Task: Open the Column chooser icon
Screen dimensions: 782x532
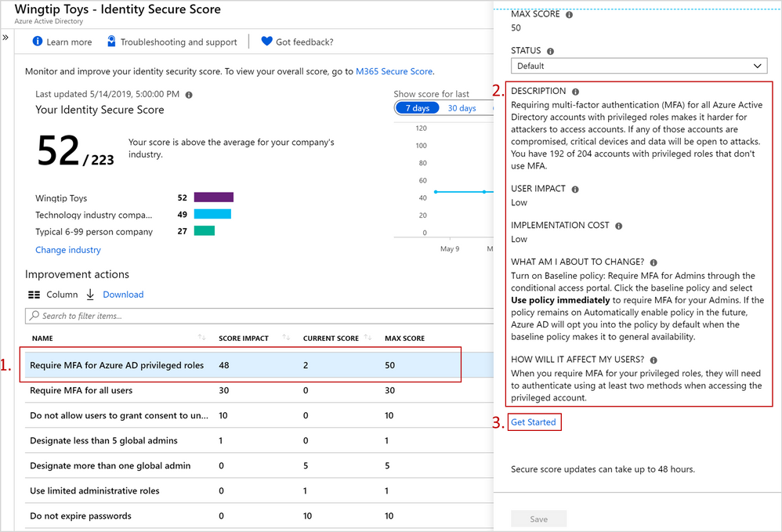Action: click(34, 295)
